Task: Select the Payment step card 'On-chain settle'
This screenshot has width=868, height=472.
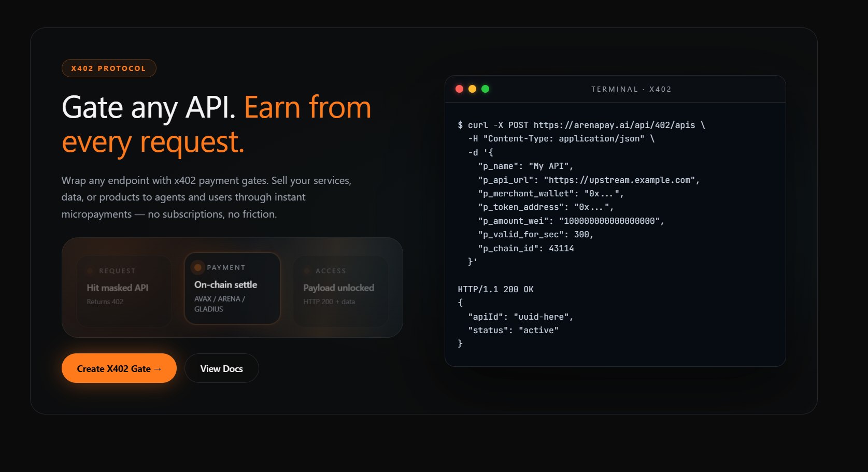Action: coord(232,288)
